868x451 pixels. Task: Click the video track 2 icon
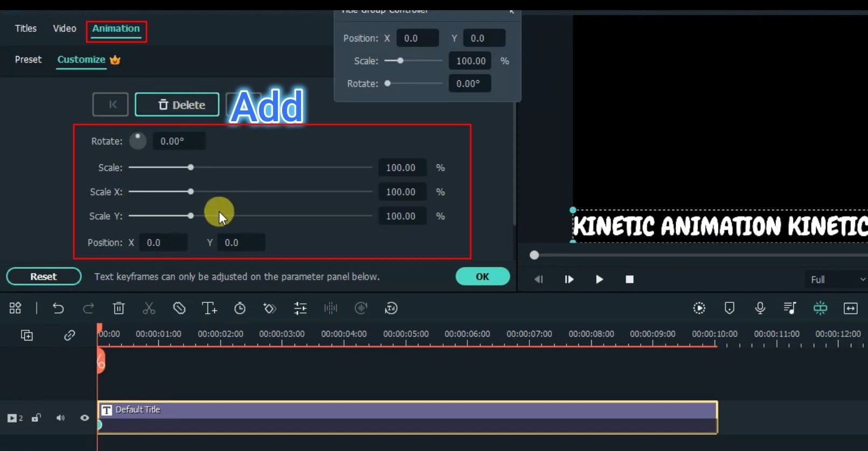[x=15, y=418]
